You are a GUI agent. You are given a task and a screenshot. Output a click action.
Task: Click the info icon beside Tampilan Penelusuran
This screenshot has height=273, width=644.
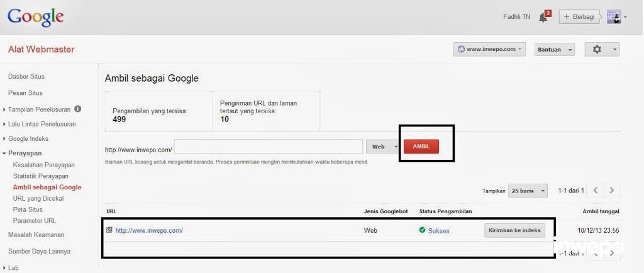[x=77, y=109]
